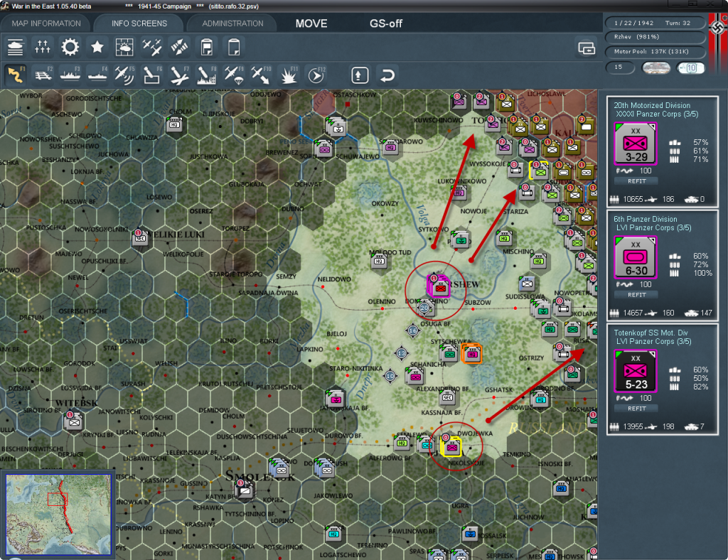This screenshot has width=728, height=560.
Task: Select the Totenkopf SS 5-23 counter
Action: pyautogui.click(x=636, y=371)
